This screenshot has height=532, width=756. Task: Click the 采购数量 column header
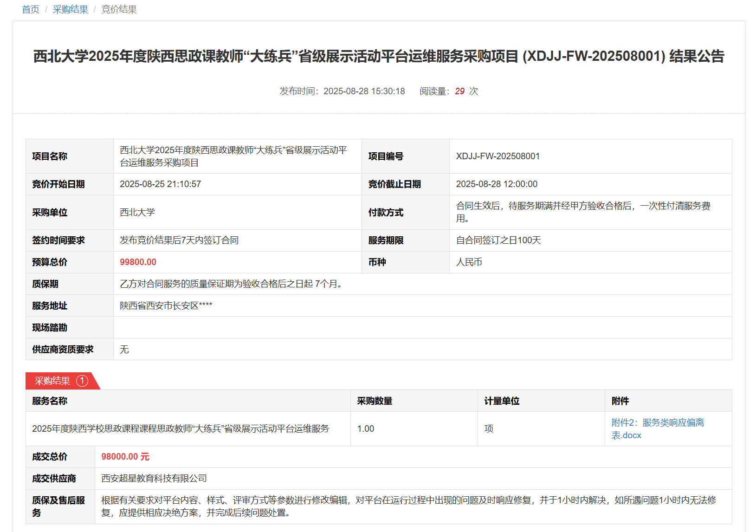pos(375,401)
